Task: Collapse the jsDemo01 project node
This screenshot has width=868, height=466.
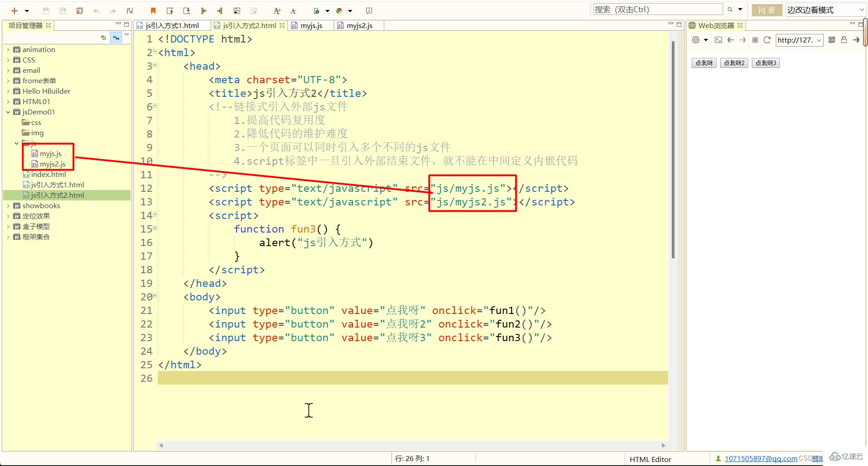Action: pos(8,112)
